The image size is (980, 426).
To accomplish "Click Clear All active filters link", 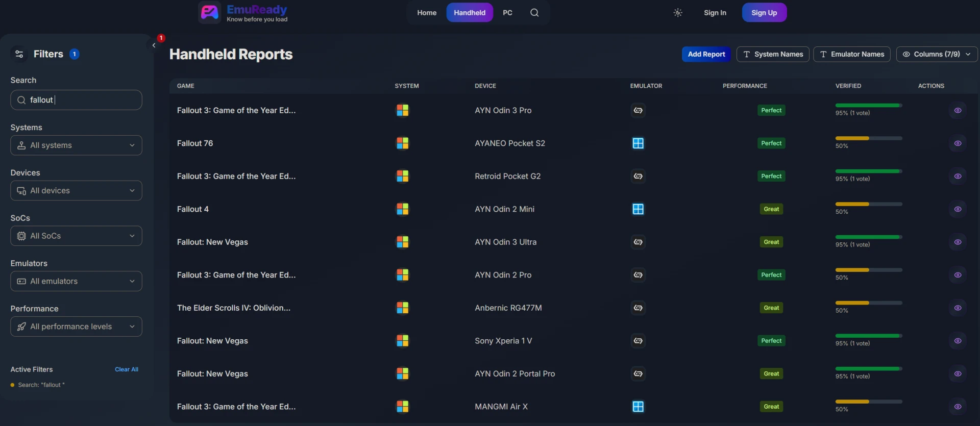I will [126, 369].
